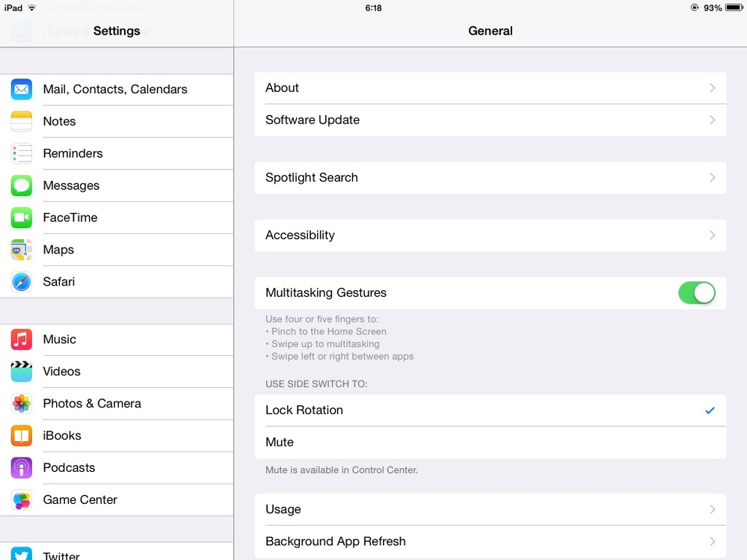Turn off Multitasking Gestures switch

click(696, 292)
